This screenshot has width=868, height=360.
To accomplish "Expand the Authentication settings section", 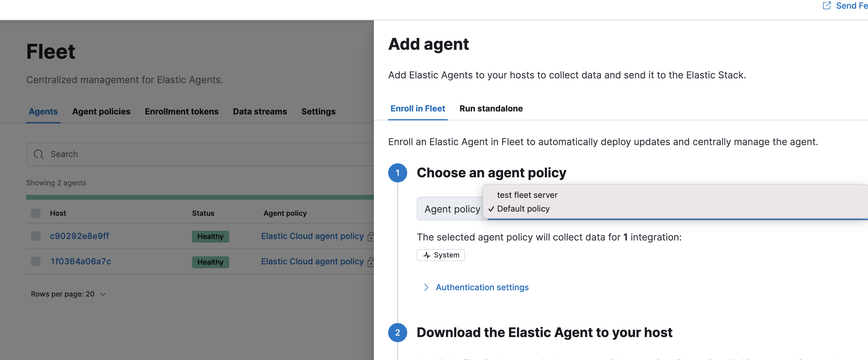I will 482,288.
